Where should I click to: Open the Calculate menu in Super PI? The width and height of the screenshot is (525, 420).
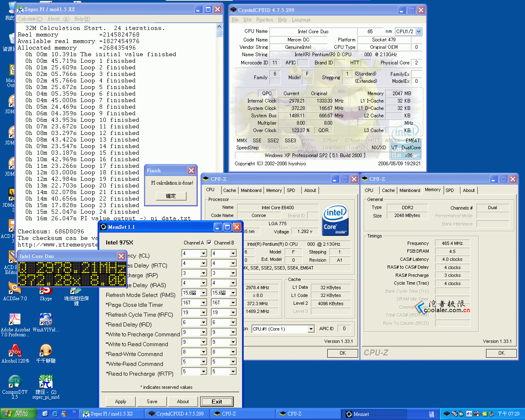[x=30, y=19]
